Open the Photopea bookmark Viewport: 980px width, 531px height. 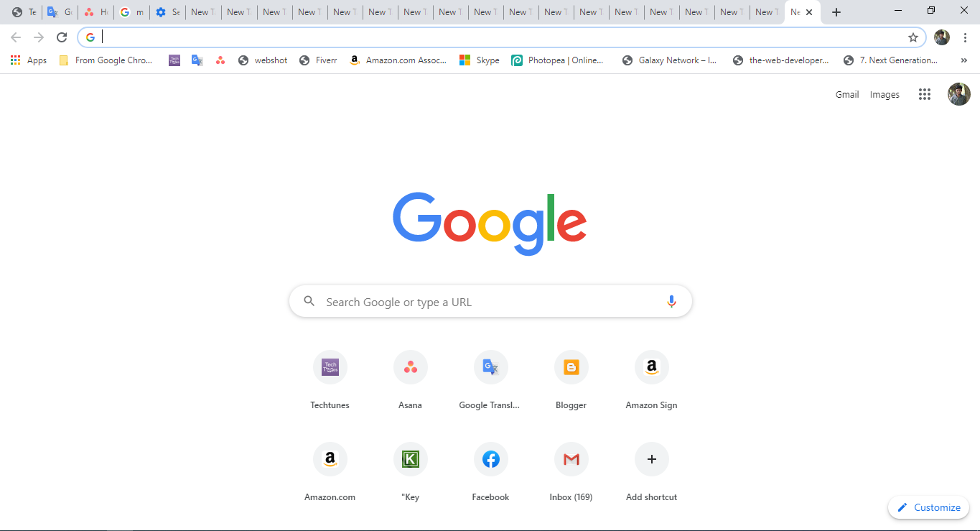(558, 60)
